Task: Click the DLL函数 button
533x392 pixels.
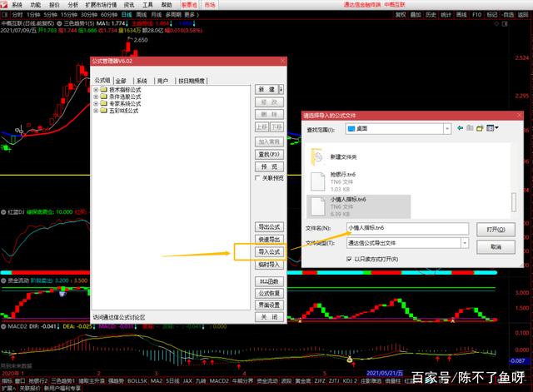Action: pos(269,281)
